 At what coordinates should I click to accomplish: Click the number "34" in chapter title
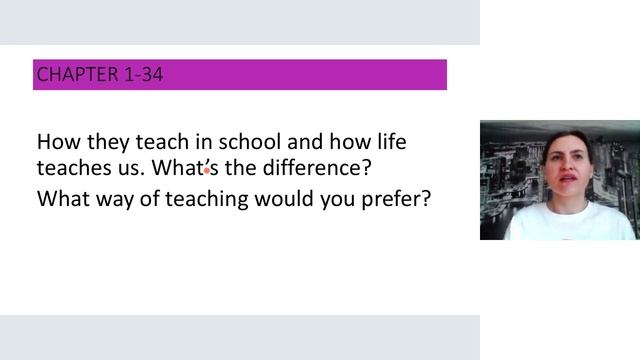click(x=152, y=75)
